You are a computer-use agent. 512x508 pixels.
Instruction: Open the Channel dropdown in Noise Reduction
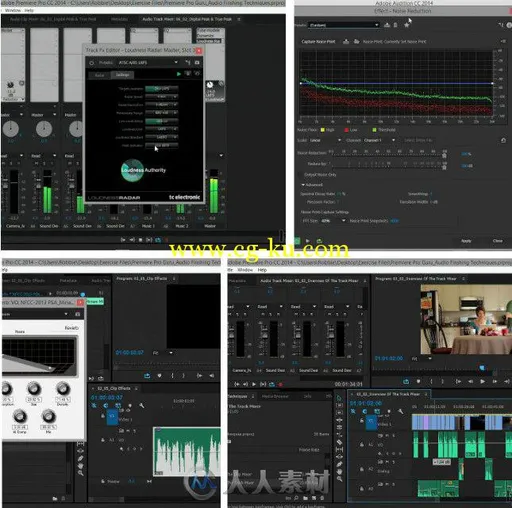tap(379, 140)
